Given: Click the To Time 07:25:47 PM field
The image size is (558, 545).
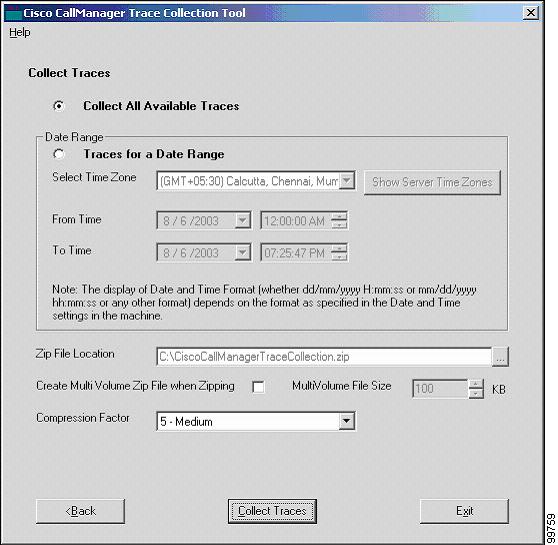Looking at the screenshot, I should [295, 253].
